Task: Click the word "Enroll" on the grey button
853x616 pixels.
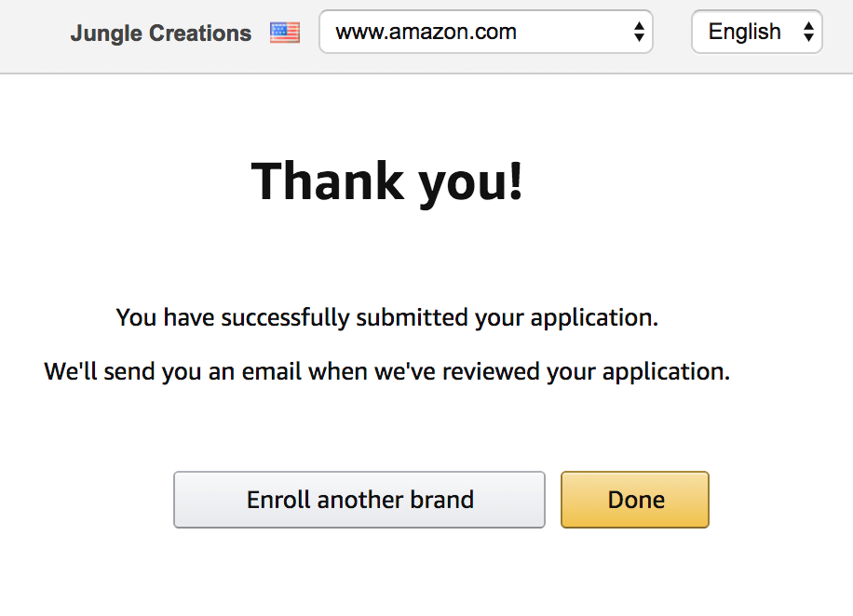Action: [278, 500]
